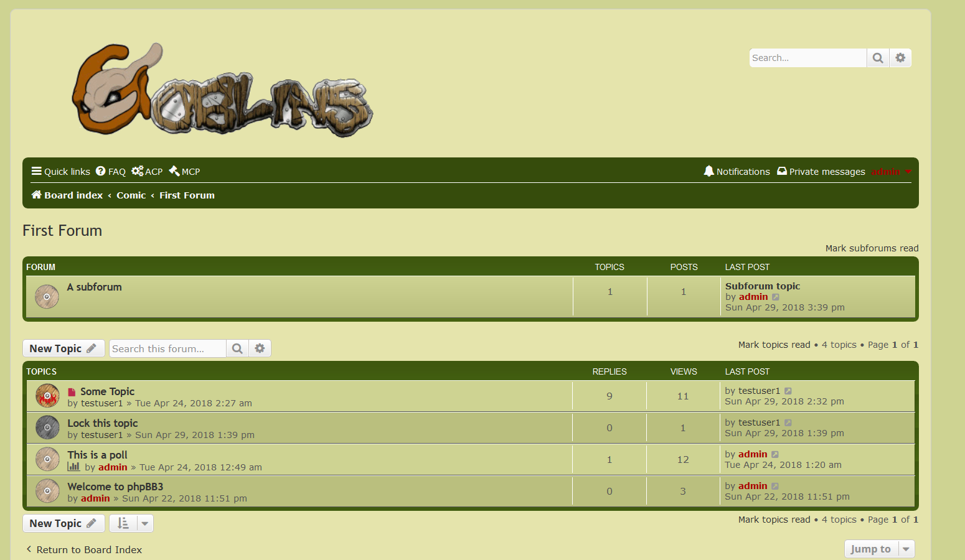Open testuser1 profile under Some Topic title
The image size is (965, 560).
tap(102, 403)
